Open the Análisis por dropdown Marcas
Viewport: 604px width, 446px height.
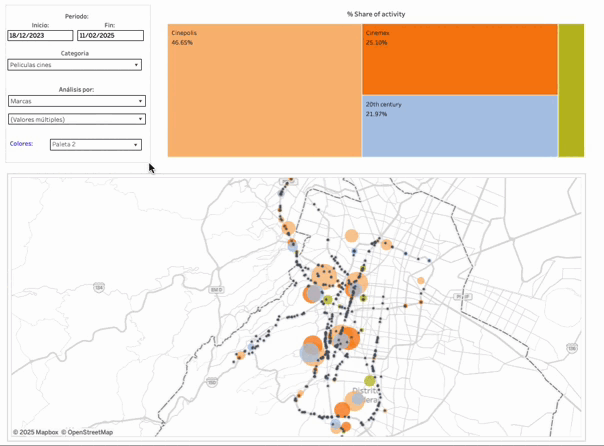(x=77, y=101)
